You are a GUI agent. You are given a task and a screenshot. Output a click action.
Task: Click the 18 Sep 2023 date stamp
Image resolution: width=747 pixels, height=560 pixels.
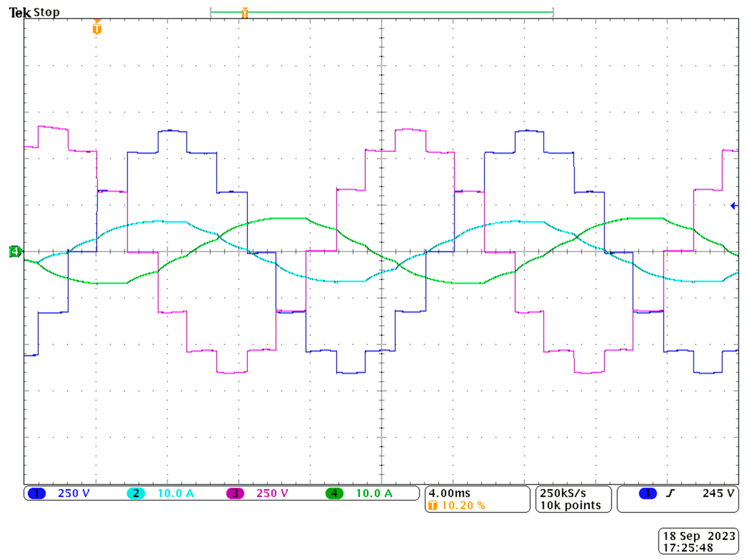[699, 536]
